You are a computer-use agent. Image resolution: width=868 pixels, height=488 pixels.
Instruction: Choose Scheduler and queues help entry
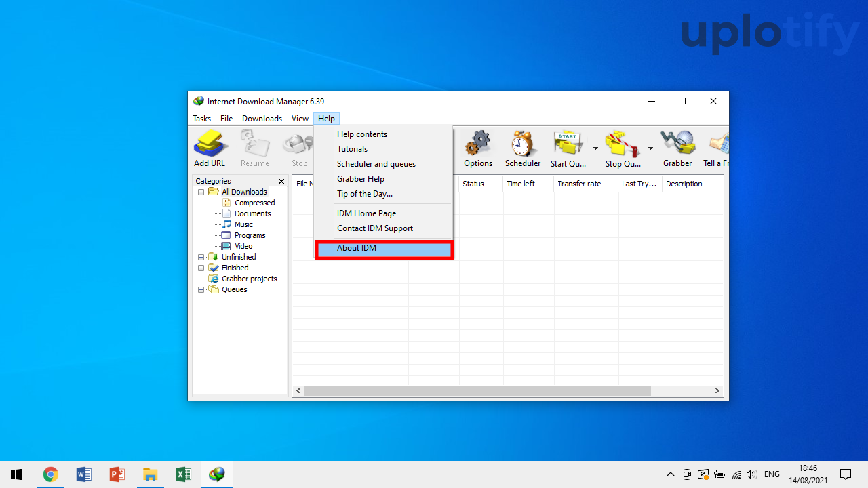pyautogui.click(x=384, y=164)
